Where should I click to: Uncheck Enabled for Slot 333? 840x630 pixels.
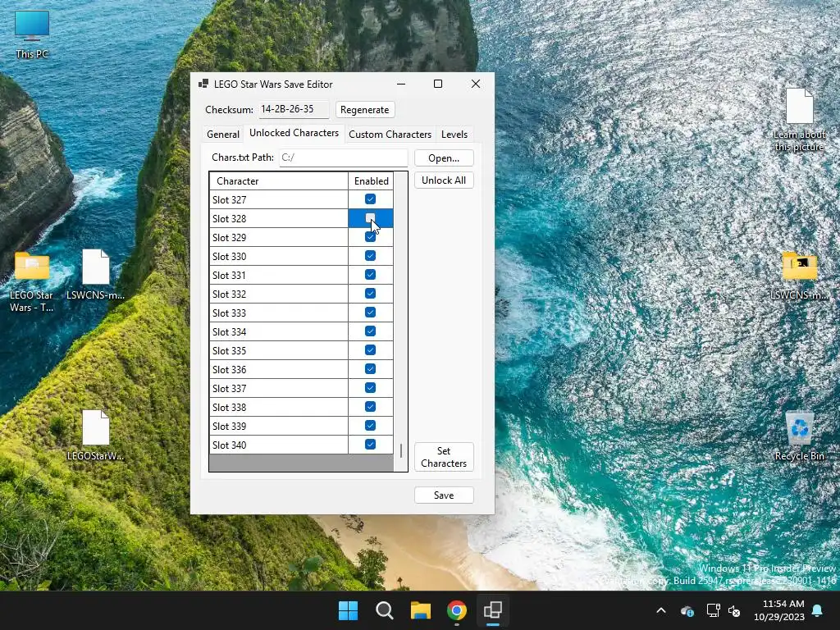pos(370,313)
